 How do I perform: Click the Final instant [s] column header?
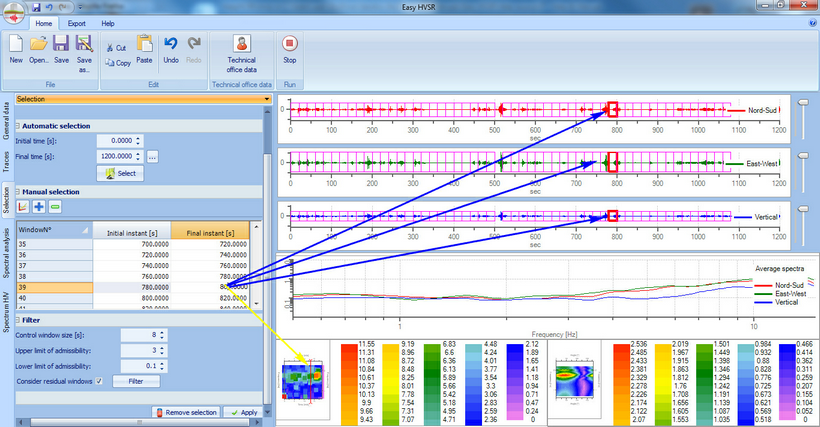(210, 230)
